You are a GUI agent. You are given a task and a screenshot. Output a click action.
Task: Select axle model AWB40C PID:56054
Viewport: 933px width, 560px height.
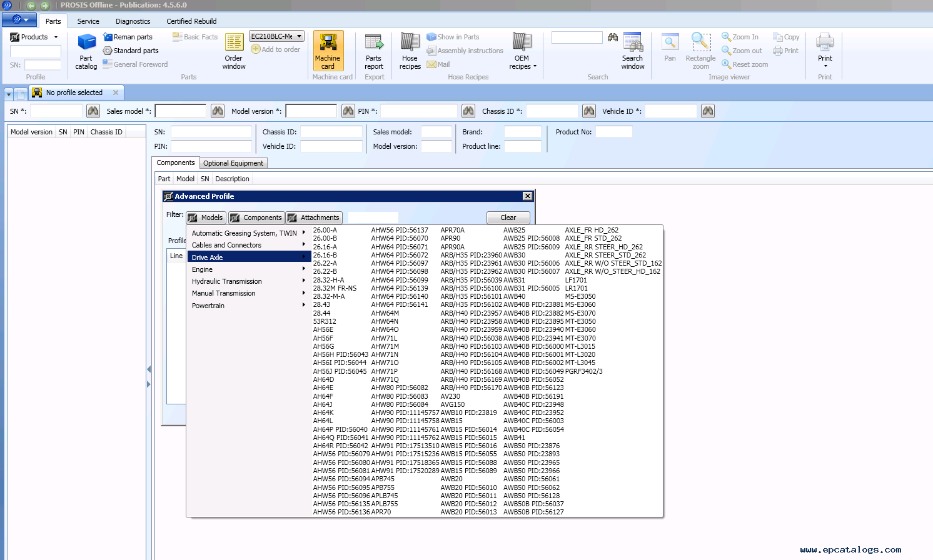(x=533, y=429)
